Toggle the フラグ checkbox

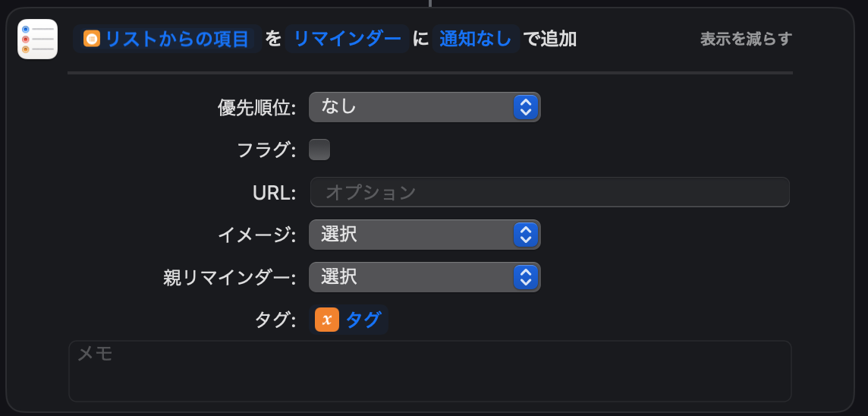319,150
